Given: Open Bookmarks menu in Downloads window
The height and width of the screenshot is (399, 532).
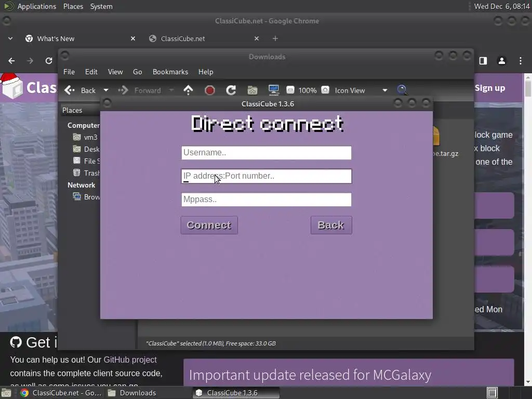Looking at the screenshot, I should tap(170, 72).
